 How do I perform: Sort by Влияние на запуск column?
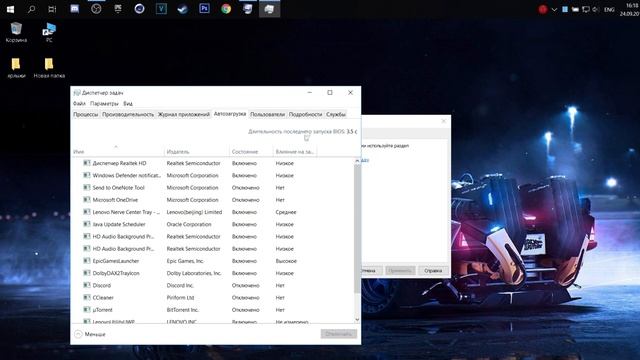click(x=295, y=151)
